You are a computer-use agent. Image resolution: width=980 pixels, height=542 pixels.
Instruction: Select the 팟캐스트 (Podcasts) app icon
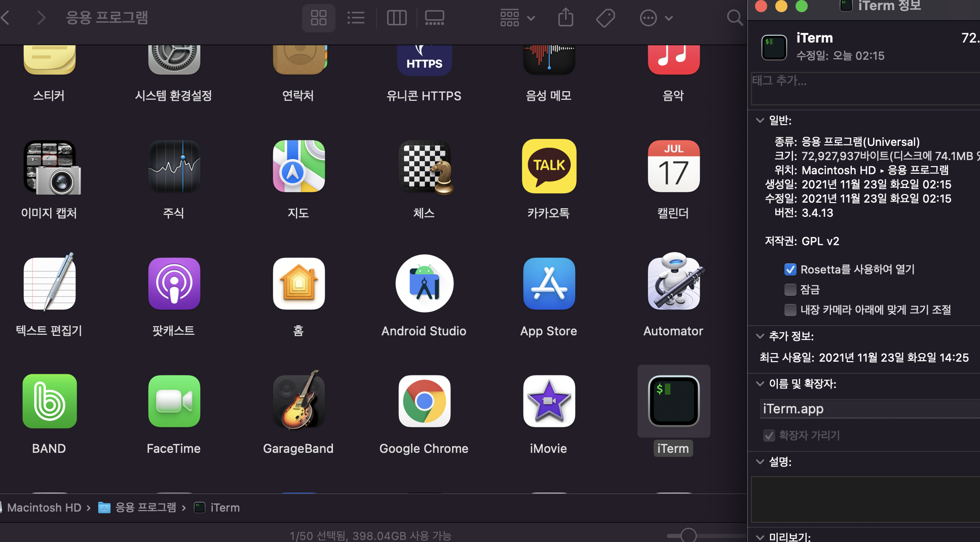tap(174, 284)
